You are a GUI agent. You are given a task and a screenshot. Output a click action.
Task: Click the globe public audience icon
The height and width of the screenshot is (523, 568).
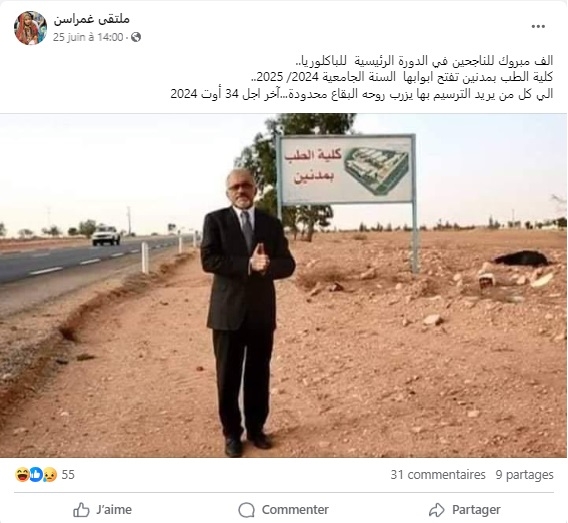(136, 37)
